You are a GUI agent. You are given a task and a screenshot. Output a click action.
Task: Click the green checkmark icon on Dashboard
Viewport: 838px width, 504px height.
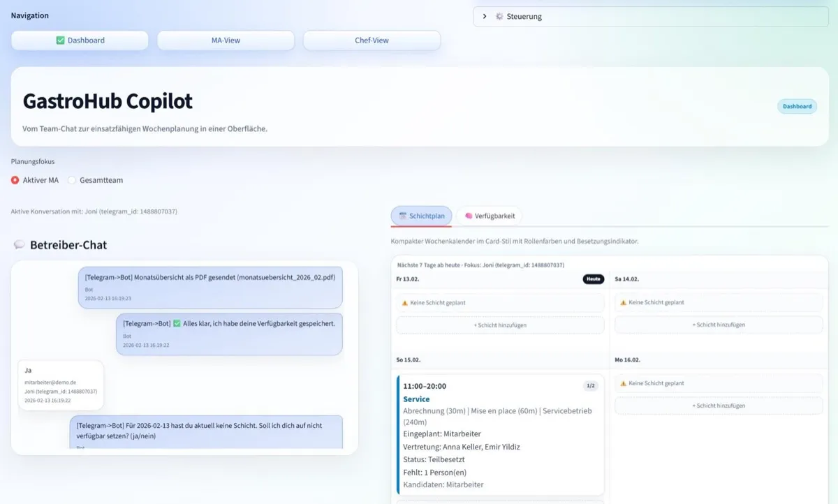coord(60,40)
